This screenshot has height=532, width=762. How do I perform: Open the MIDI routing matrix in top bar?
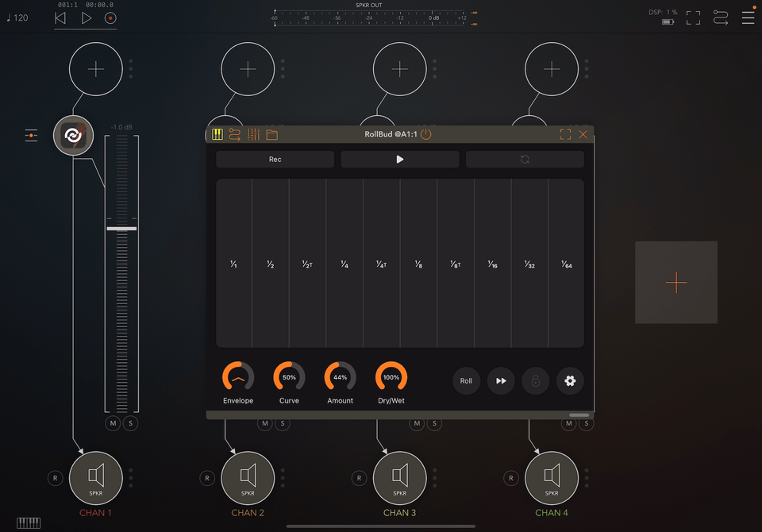point(720,17)
